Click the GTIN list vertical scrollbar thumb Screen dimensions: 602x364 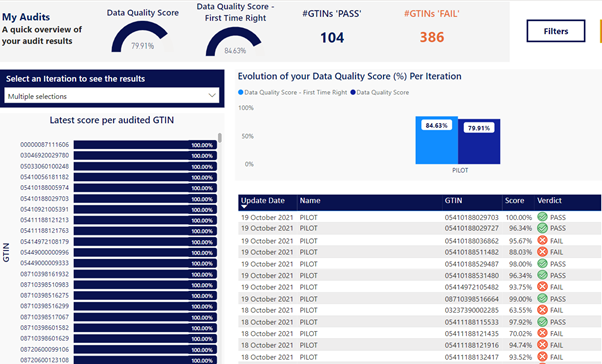coord(220,137)
